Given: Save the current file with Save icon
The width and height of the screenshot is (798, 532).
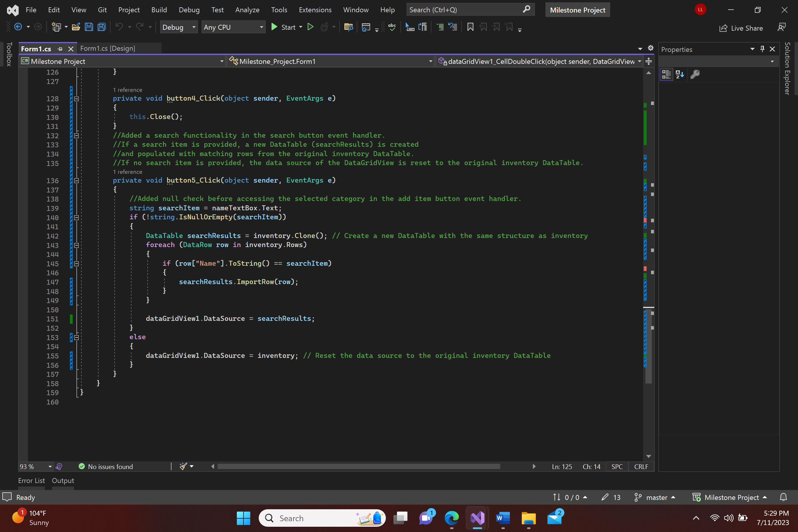Looking at the screenshot, I should click(x=89, y=27).
